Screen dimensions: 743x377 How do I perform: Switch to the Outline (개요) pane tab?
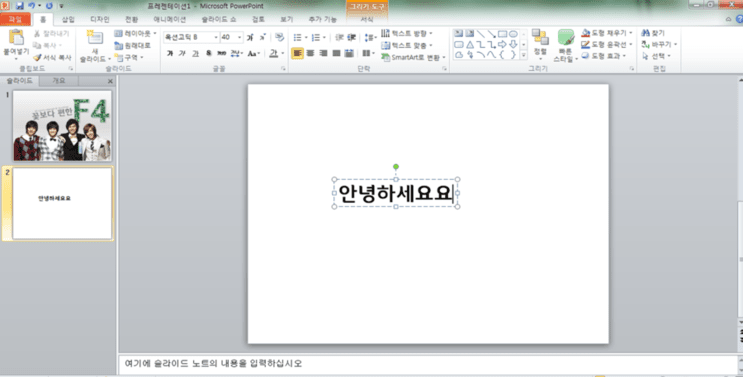click(59, 81)
